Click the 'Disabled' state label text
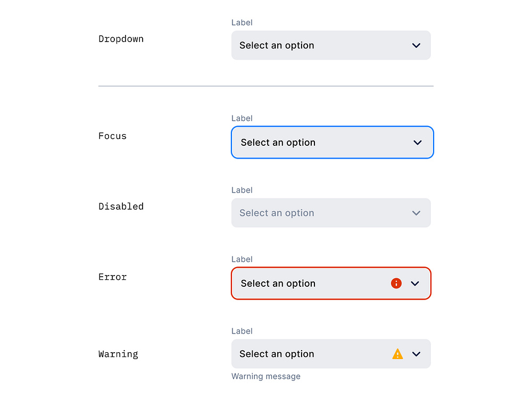 (x=121, y=206)
